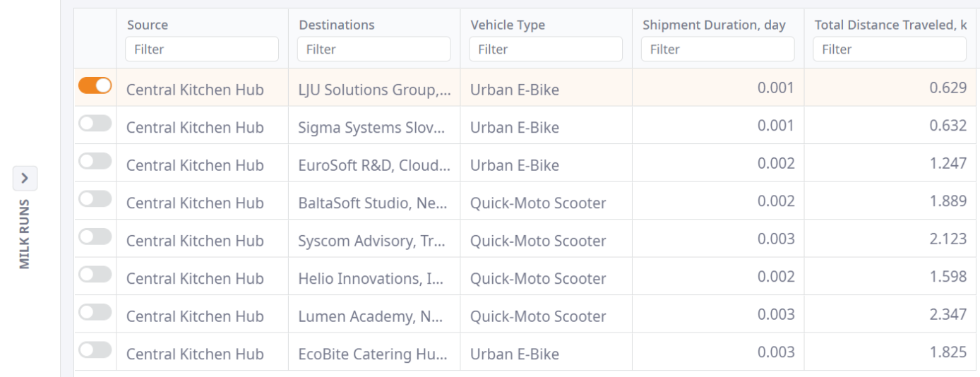The height and width of the screenshot is (377, 980).
Task: Switch on Syscom Advisory row toggle
Action: (95, 237)
